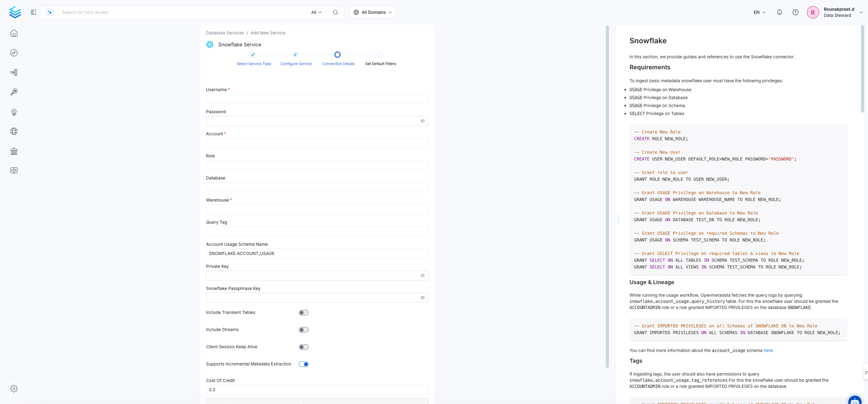
Task: Enable the Include Transient Tables toggle
Action: pos(303,312)
